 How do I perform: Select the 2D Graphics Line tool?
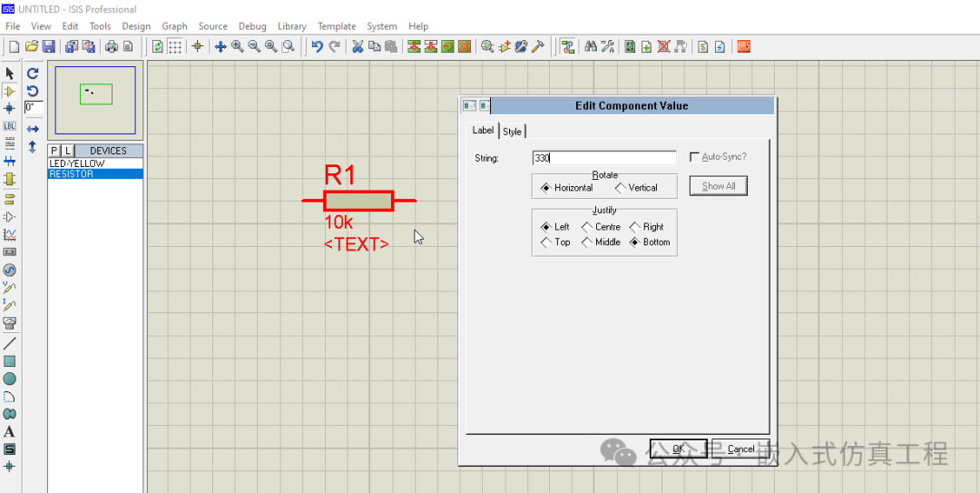[x=9, y=343]
